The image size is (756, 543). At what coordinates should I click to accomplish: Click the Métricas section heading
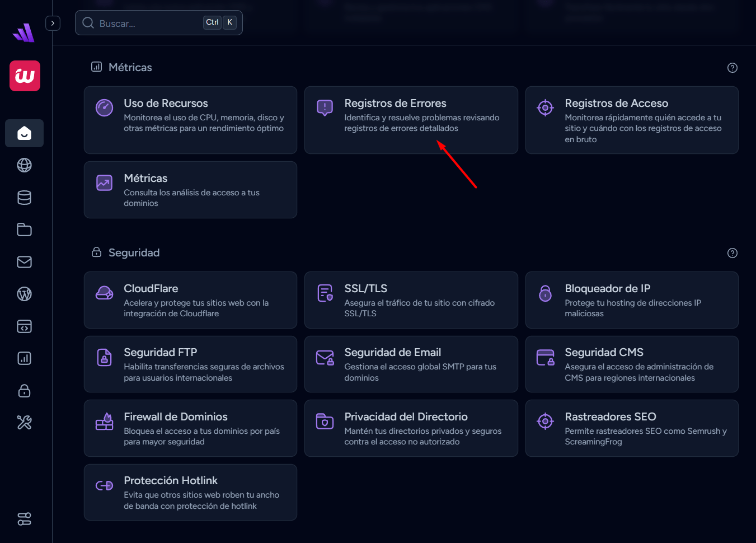[x=130, y=67]
